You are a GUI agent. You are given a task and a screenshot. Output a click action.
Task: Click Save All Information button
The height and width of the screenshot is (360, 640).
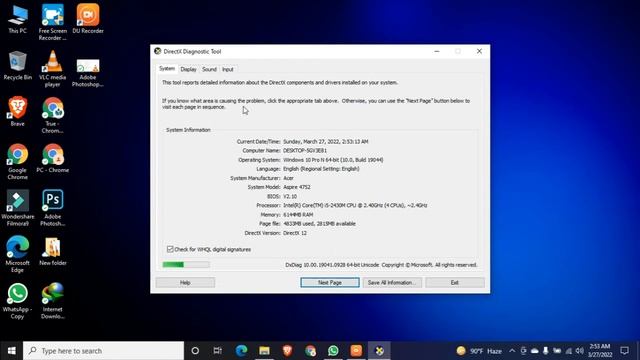point(392,282)
